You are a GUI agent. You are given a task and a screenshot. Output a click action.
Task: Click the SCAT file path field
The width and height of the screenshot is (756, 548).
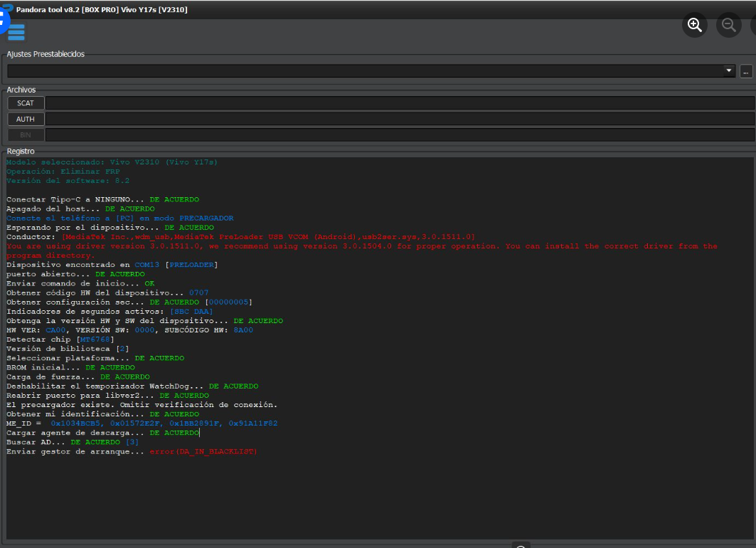(400, 102)
